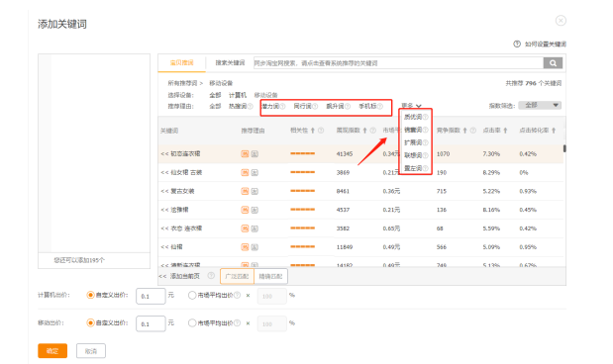This screenshot has width=613, height=364.
Task: Click help icon beside 竞争指数 column header
Action: [473, 131]
